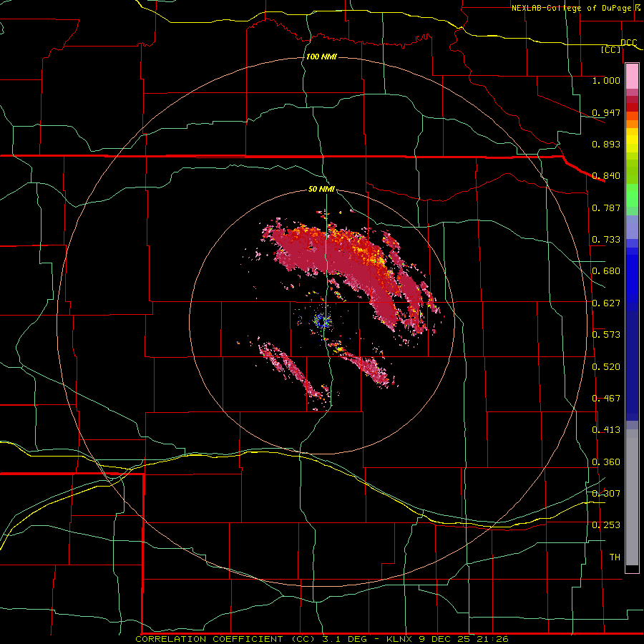Select the 0.947 scale value
The height and width of the screenshot is (644, 644).
[606, 112]
